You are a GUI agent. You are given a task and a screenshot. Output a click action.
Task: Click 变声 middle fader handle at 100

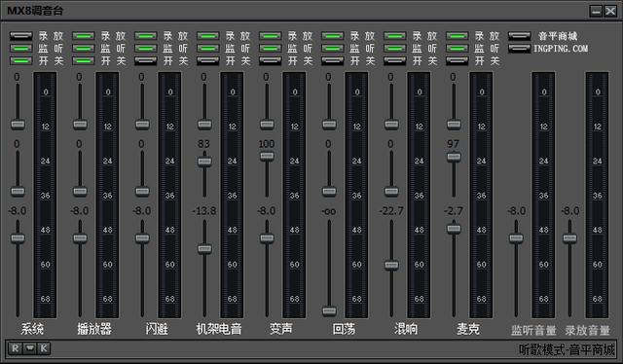tap(267, 156)
